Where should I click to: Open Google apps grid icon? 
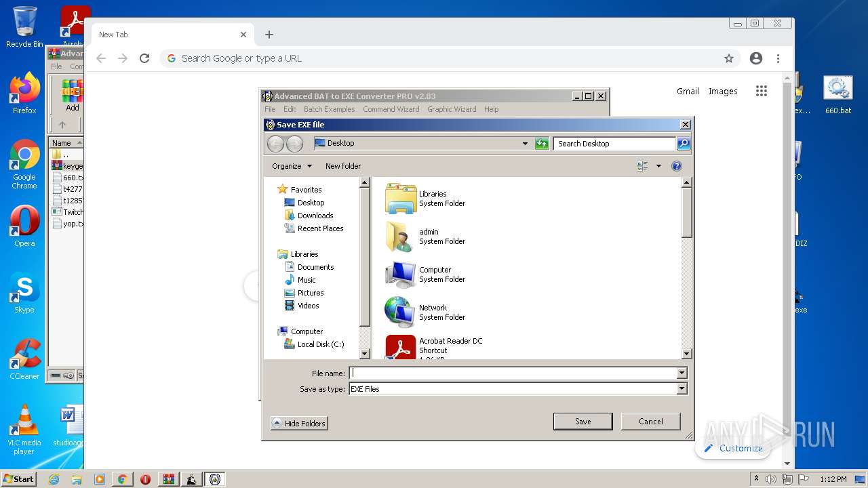762,91
